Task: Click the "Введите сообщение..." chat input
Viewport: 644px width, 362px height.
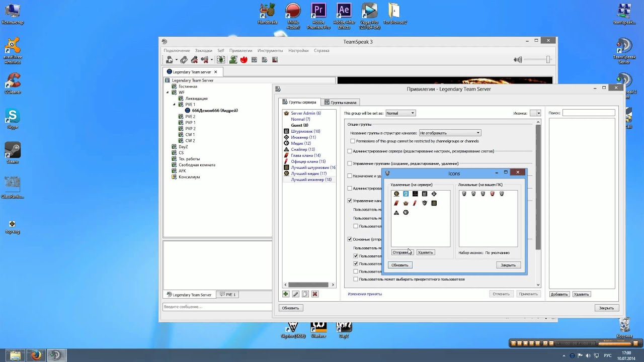Action: pyautogui.click(x=217, y=306)
